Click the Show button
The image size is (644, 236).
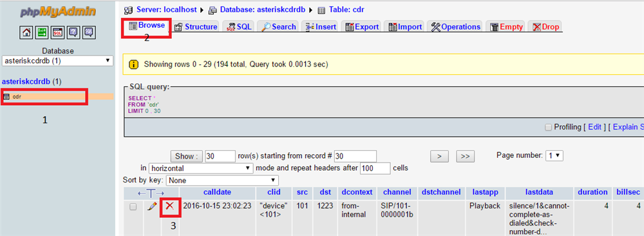click(x=187, y=156)
